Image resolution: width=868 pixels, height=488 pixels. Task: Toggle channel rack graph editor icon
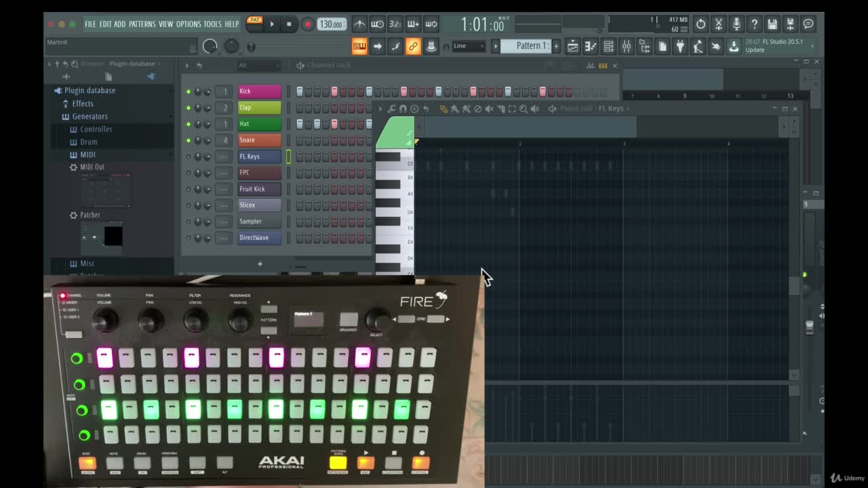tap(591, 66)
